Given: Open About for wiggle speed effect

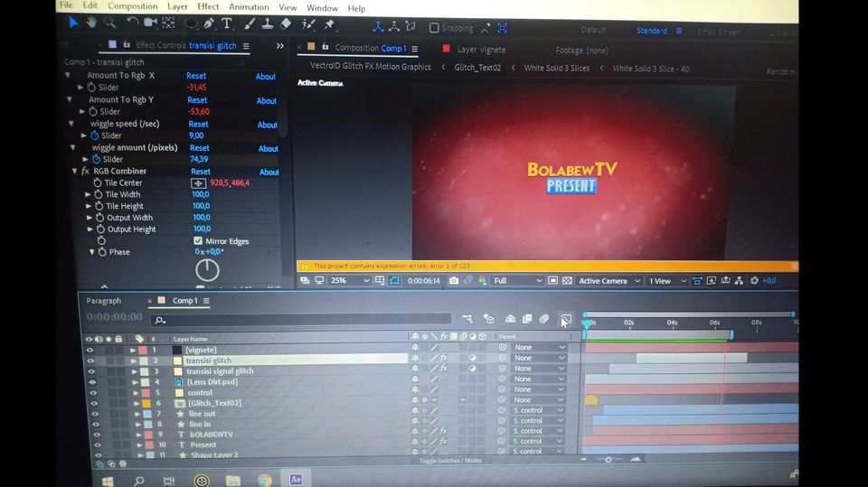Looking at the screenshot, I should [267, 125].
